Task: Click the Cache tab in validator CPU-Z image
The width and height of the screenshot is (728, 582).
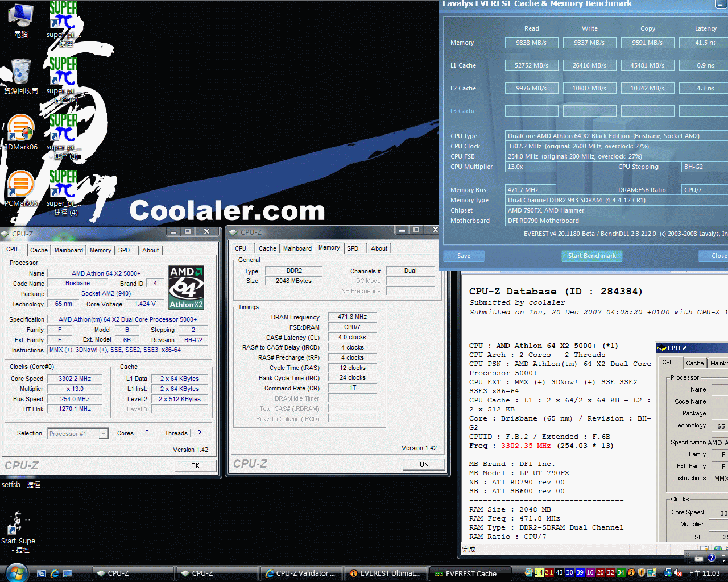Action: [694, 363]
